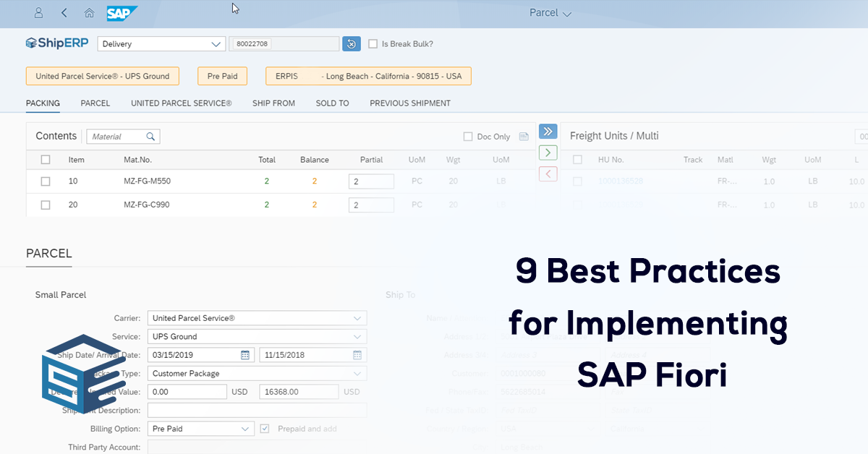Screen dimensions: 868x454
Task: Switch to the SHIP FROM tab
Action: click(273, 103)
